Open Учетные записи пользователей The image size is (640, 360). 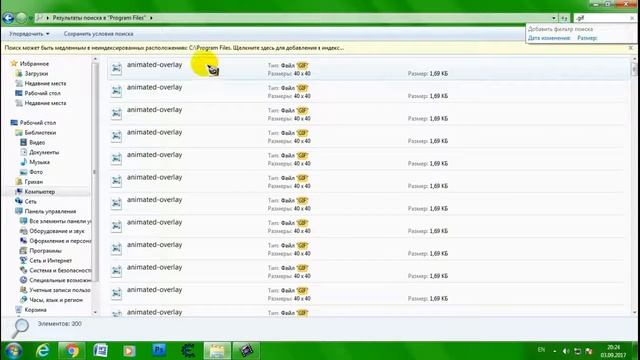[x=60, y=290]
